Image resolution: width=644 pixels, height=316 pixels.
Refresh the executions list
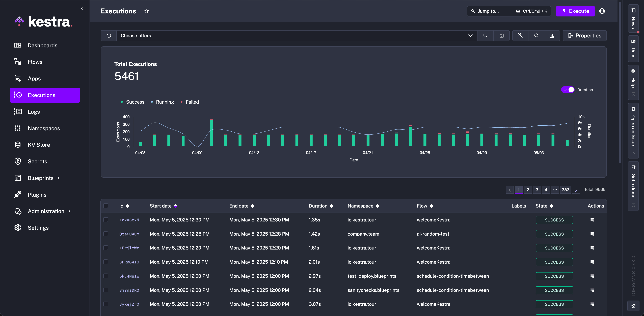pos(536,36)
